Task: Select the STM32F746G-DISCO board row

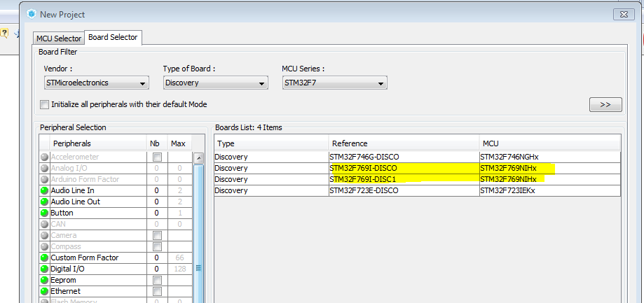Action: (x=417, y=157)
